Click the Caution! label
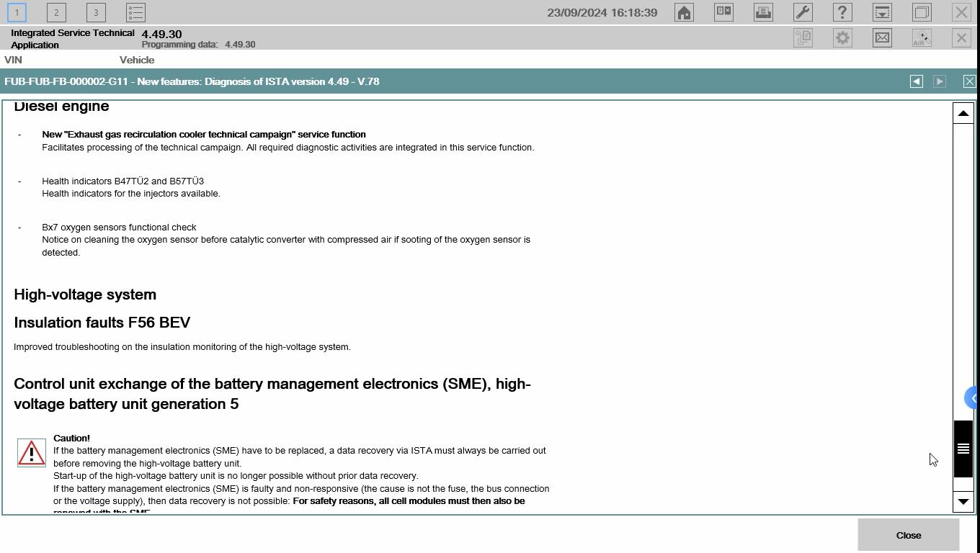The image size is (980, 553). pyautogui.click(x=71, y=439)
